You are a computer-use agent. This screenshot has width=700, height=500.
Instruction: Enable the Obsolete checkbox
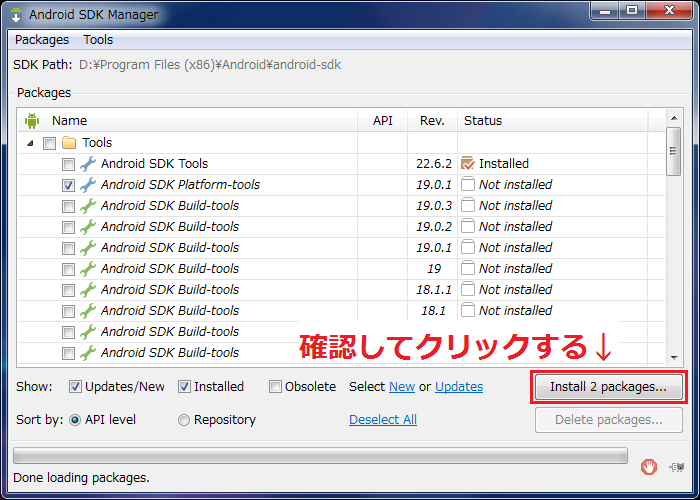(x=275, y=387)
